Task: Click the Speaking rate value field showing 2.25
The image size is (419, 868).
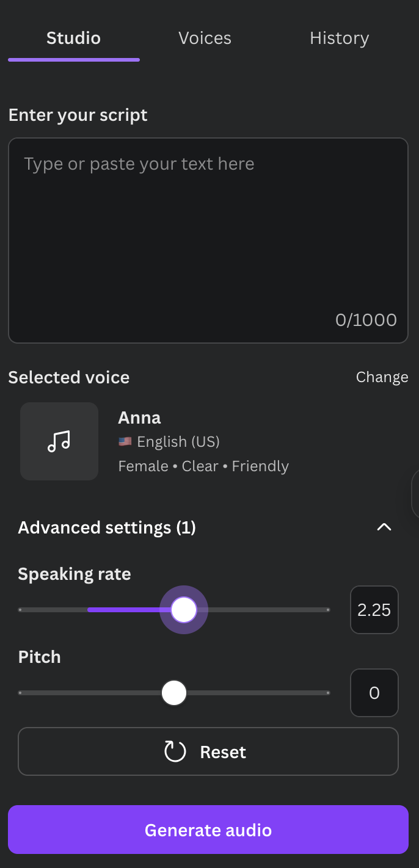Action: pyautogui.click(x=374, y=610)
